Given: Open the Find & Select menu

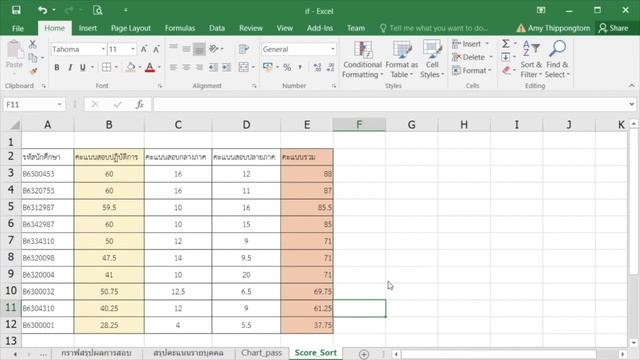Looking at the screenshot, I should click(x=557, y=60).
